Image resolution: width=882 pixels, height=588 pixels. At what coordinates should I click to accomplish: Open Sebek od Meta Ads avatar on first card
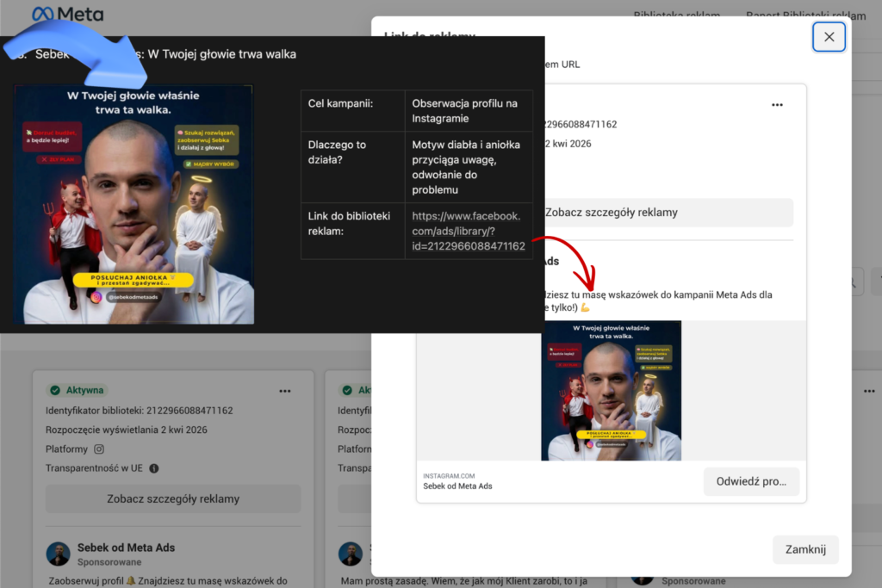[58, 554]
